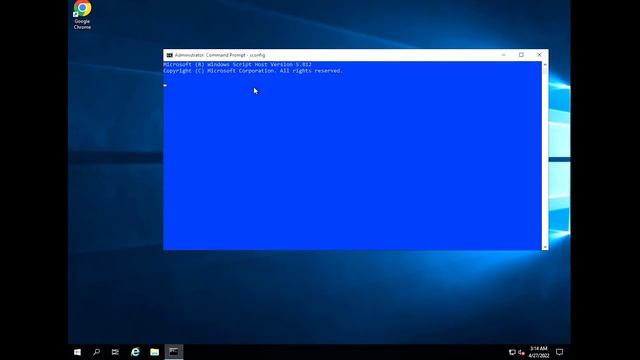This screenshot has width=640, height=360.
Task: Open Task View on taskbar
Action: click(116, 352)
